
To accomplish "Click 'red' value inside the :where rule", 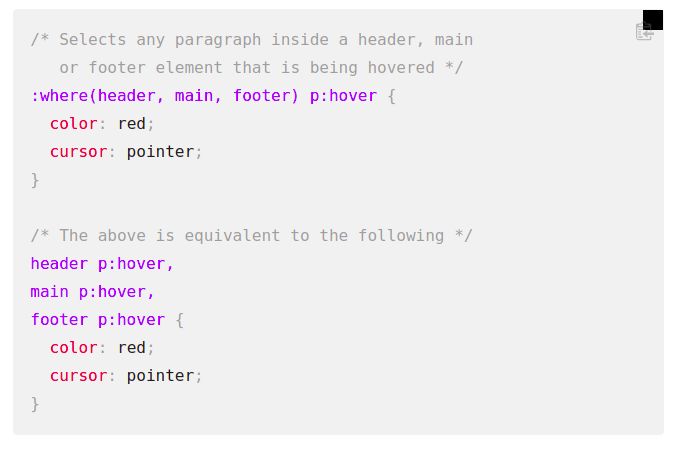I will 131,124.
